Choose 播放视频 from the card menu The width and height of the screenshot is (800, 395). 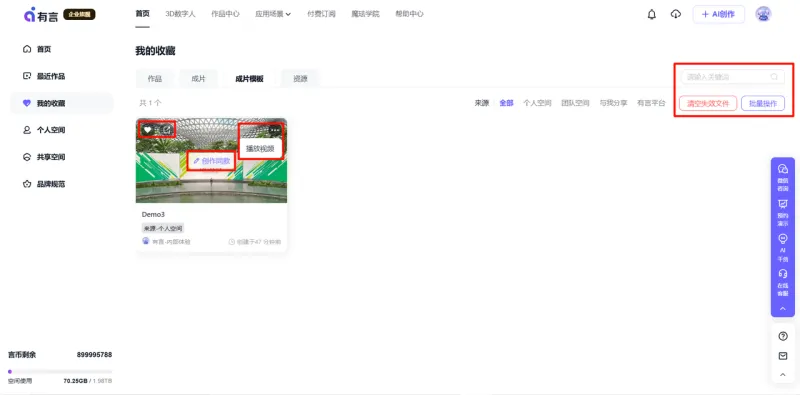[260, 149]
